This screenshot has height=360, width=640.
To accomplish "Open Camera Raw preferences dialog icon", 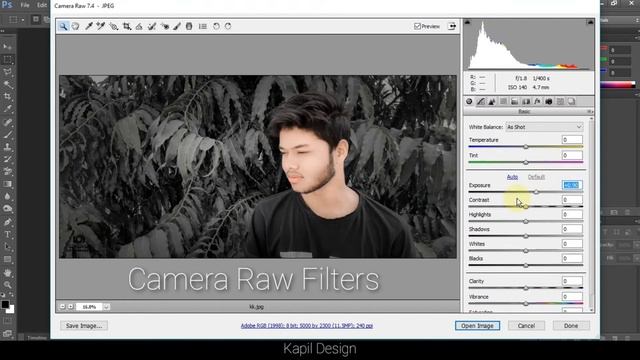I will (202, 27).
